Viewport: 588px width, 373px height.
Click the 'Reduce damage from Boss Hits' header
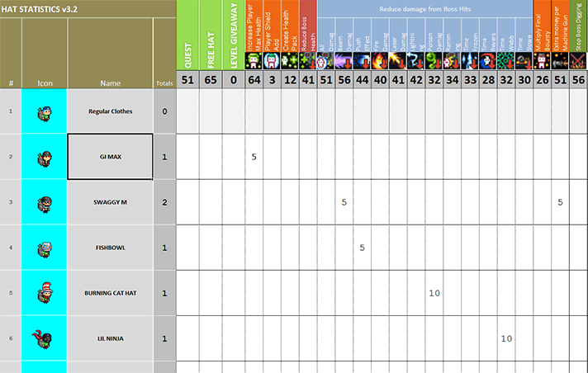click(x=424, y=9)
